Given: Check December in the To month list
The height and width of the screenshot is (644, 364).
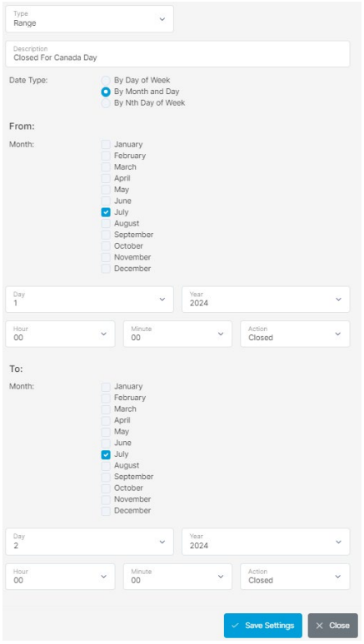Looking at the screenshot, I should point(106,511).
